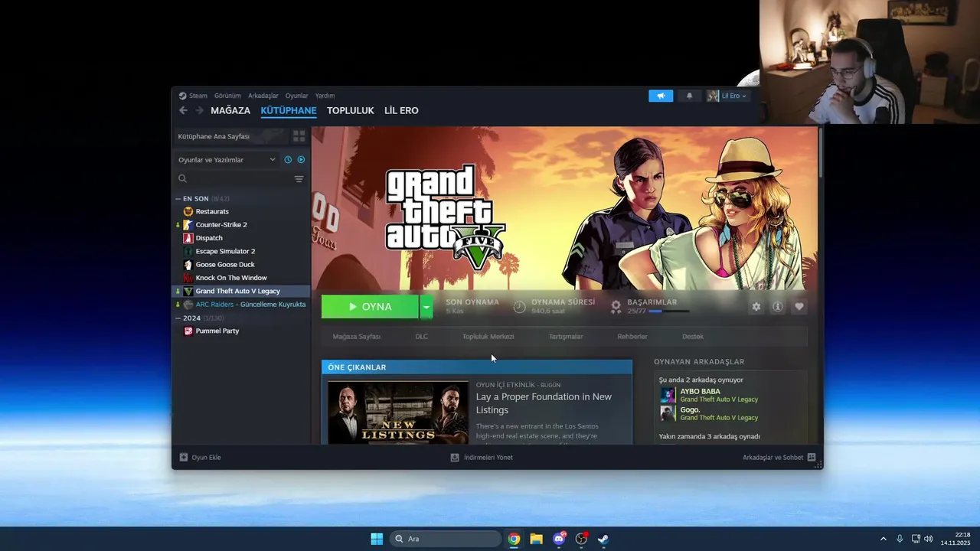The image size is (980, 551).
Task: Go back with the left arrow
Action: tap(183, 110)
